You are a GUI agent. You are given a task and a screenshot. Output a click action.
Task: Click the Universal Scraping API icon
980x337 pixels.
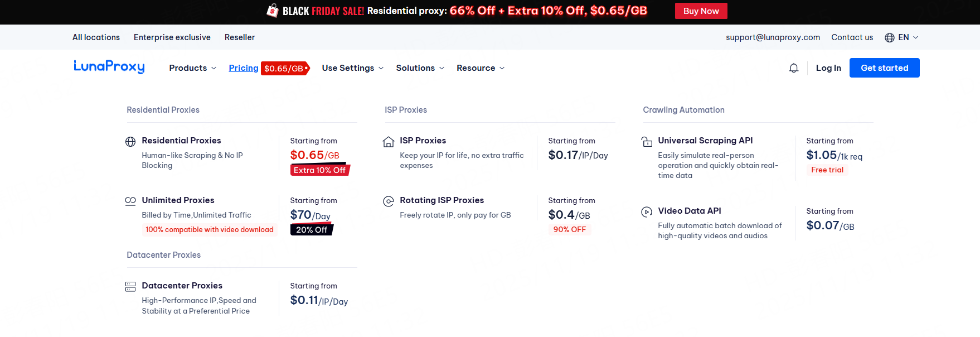point(647,142)
